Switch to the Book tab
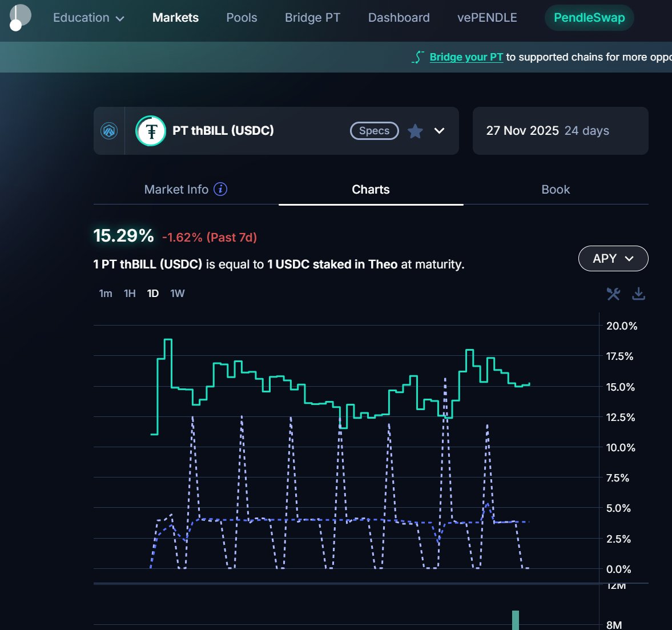Screen dimensions: 672x630 point(555,190)
